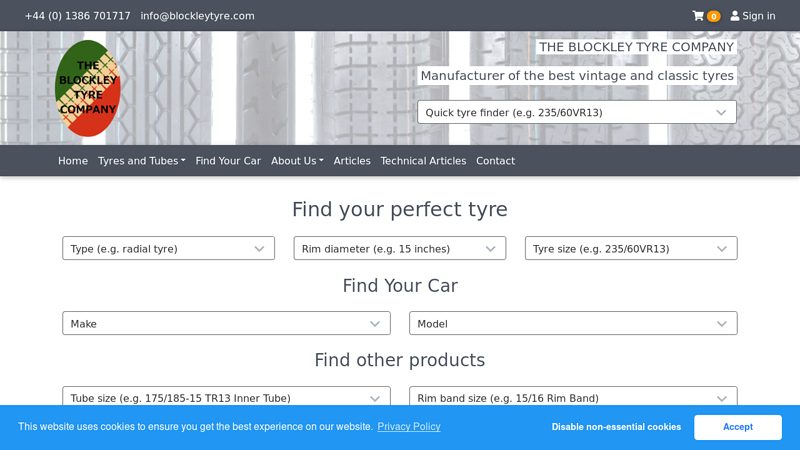The image size is (800, 450).
Task: Click the orange cart count badge
Action: (713, 16)
